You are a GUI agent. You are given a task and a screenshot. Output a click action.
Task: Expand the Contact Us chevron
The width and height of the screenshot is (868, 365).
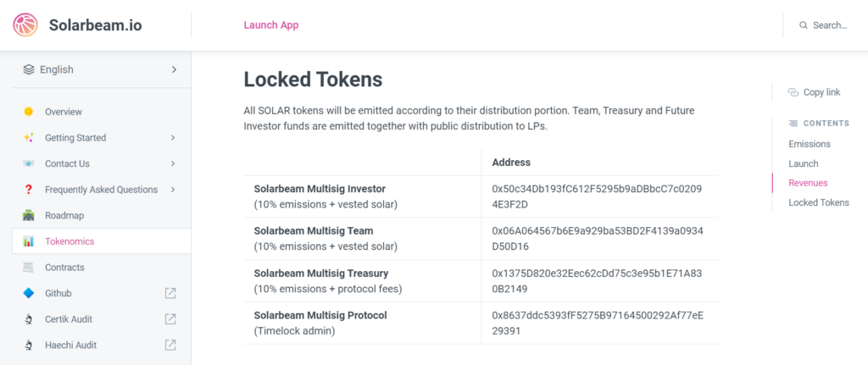[x=173, y=163]
